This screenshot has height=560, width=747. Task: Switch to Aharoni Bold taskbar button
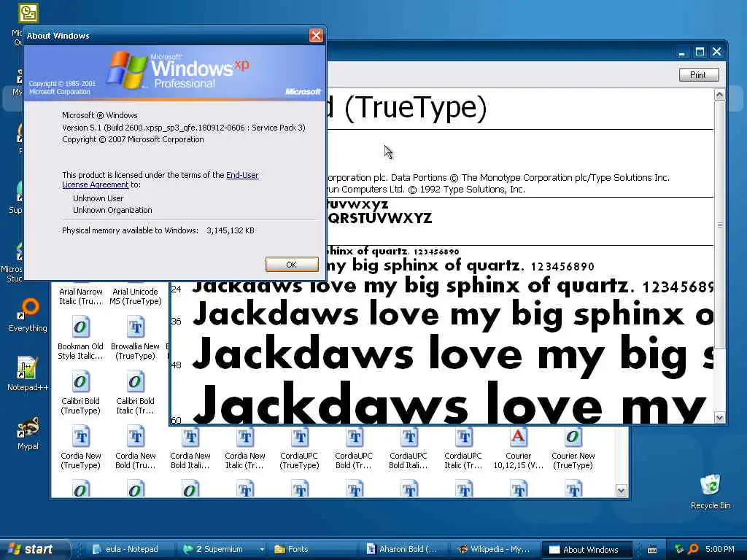tap(404, 549)
